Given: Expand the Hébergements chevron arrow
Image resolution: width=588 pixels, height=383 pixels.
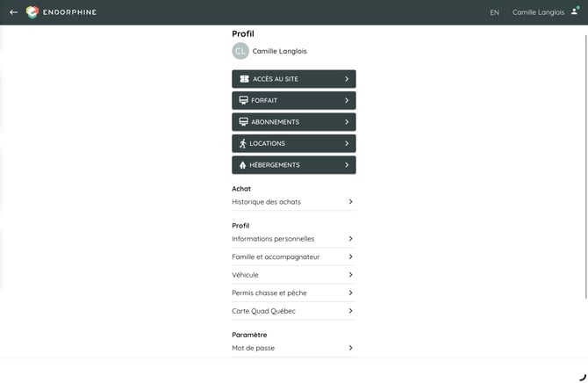Looking at the screenshot, I should [x=347, y=165].
